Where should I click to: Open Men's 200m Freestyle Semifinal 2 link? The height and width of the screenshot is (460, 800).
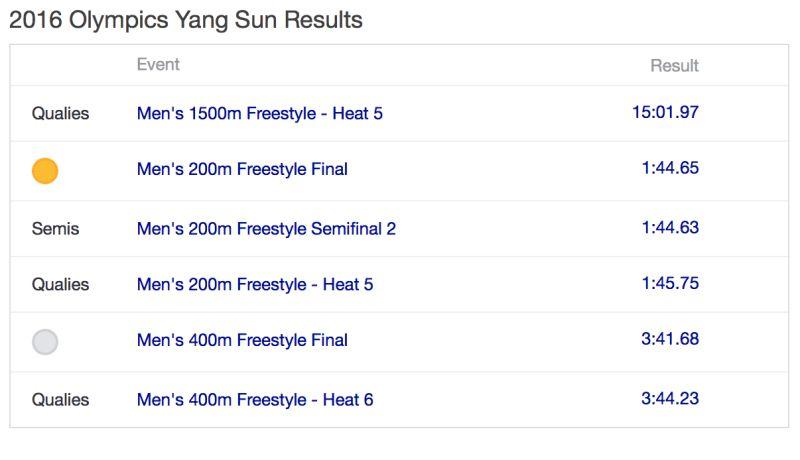coord(266,229)
